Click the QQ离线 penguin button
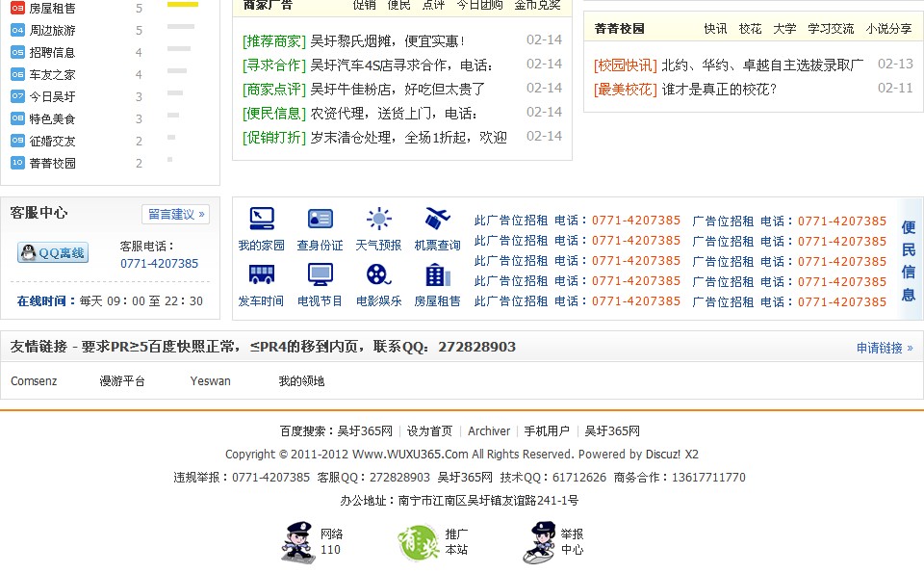 click(x=53, y=253)
